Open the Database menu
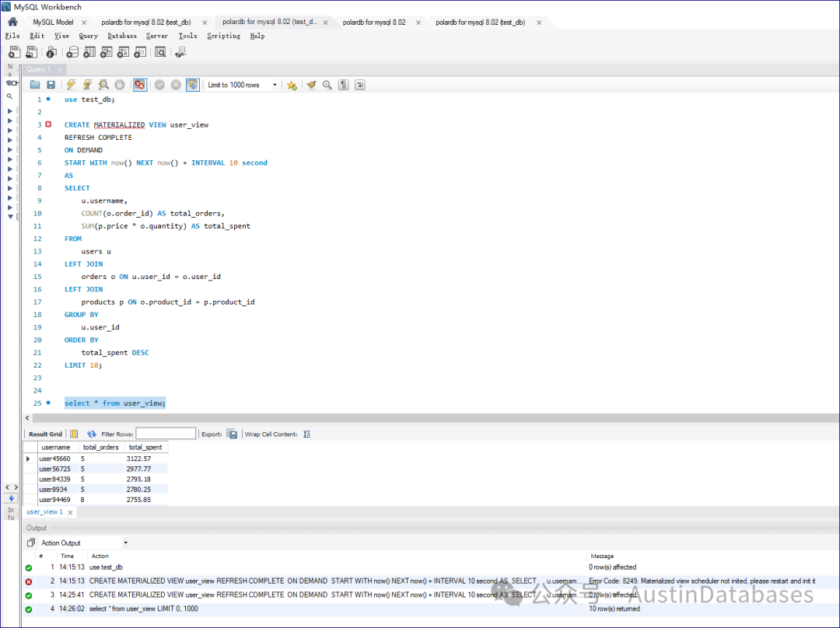The height and width of the screenshot is (628, 840). pyautogui.click(x=122, y=36)
